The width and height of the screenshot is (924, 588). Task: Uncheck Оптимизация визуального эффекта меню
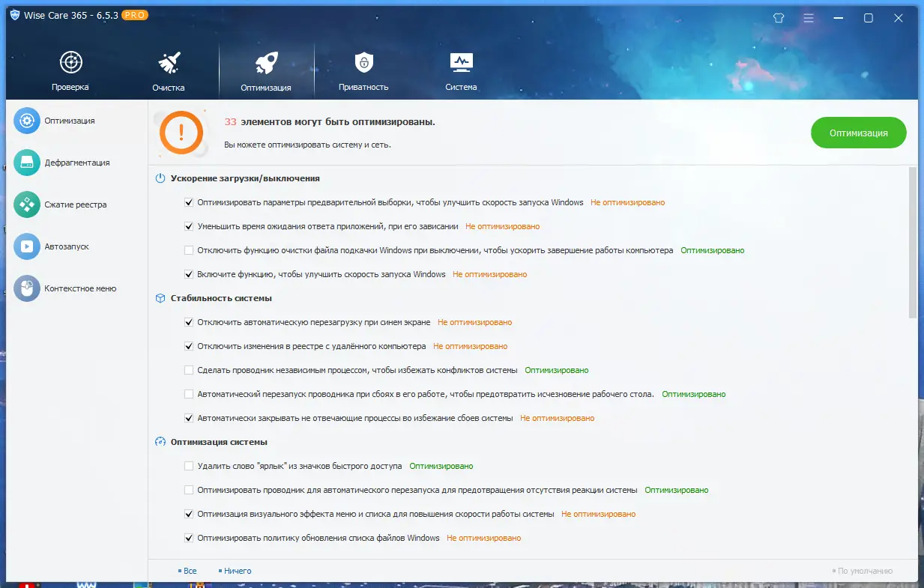pyautogui.click(x=189, y=514)
